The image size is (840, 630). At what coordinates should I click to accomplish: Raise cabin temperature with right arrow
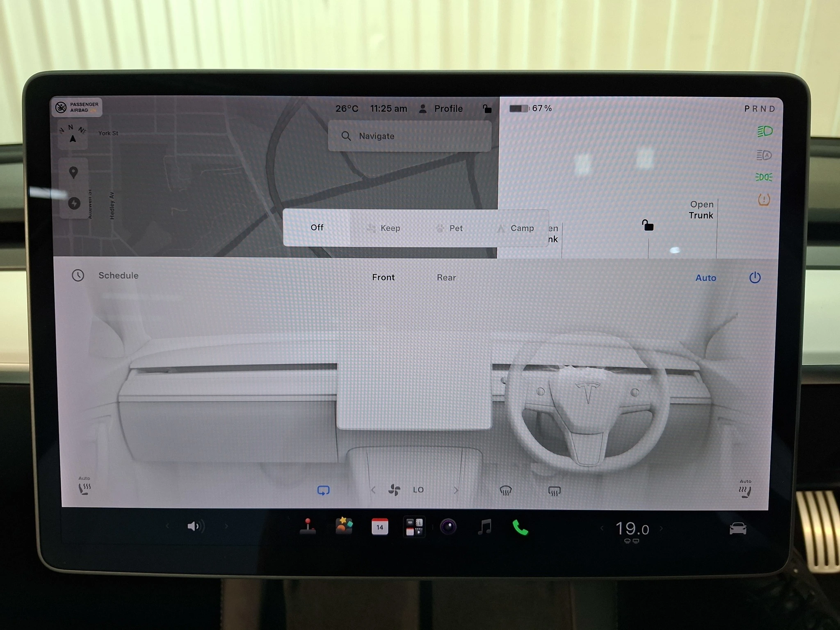(x=661, y=528)
